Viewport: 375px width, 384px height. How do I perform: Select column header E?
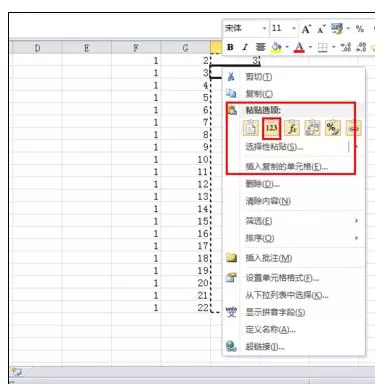click(x=87, y=48)
